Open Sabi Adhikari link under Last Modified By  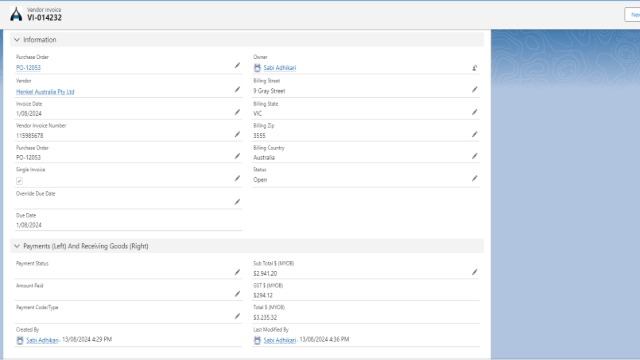pos(280,340)
